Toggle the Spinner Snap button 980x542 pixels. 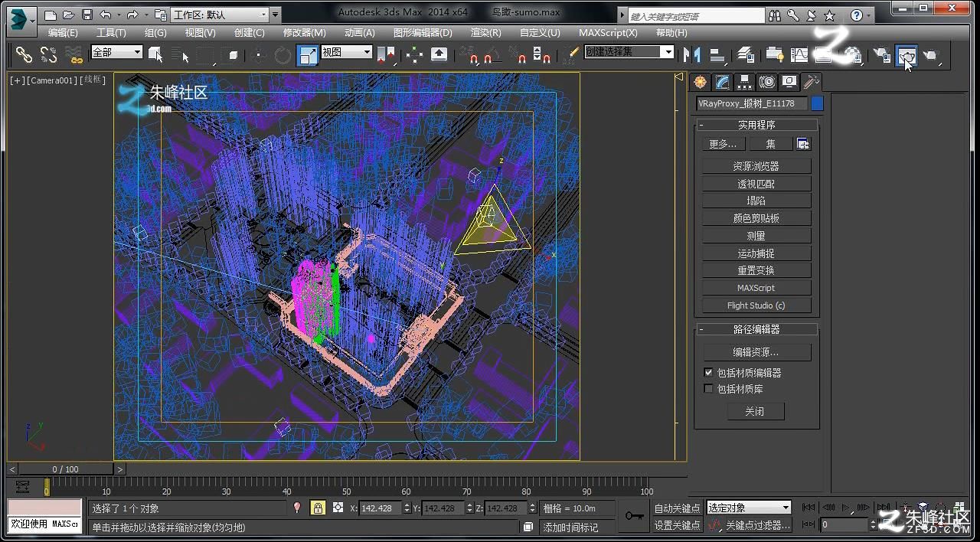coord(541,54)
